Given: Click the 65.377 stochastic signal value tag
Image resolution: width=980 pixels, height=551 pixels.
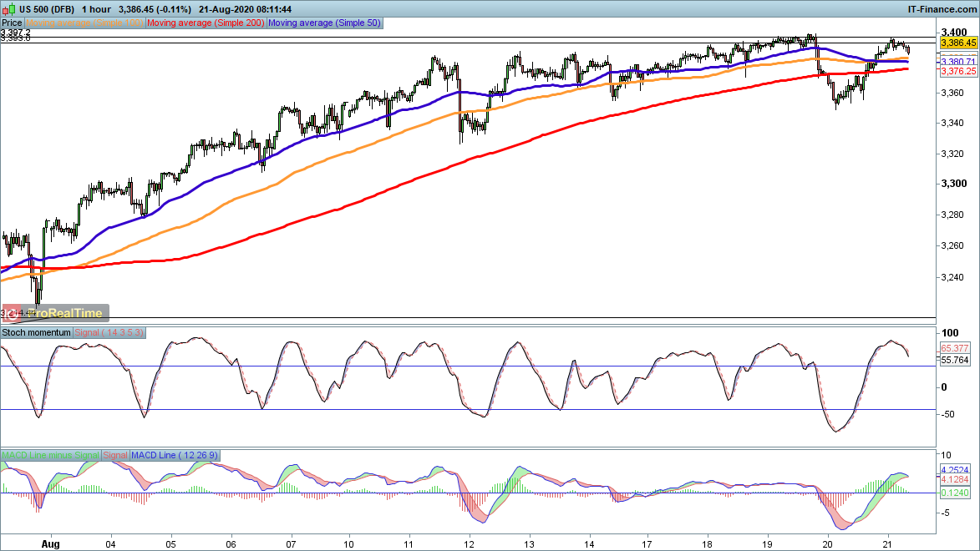Looking at the screenshot, I should click(954, 346).
